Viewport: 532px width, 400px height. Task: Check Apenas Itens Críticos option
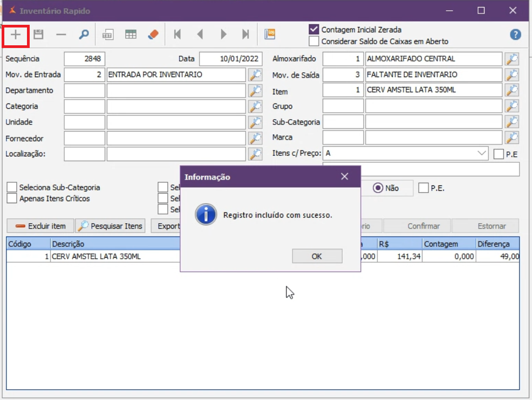12,198
